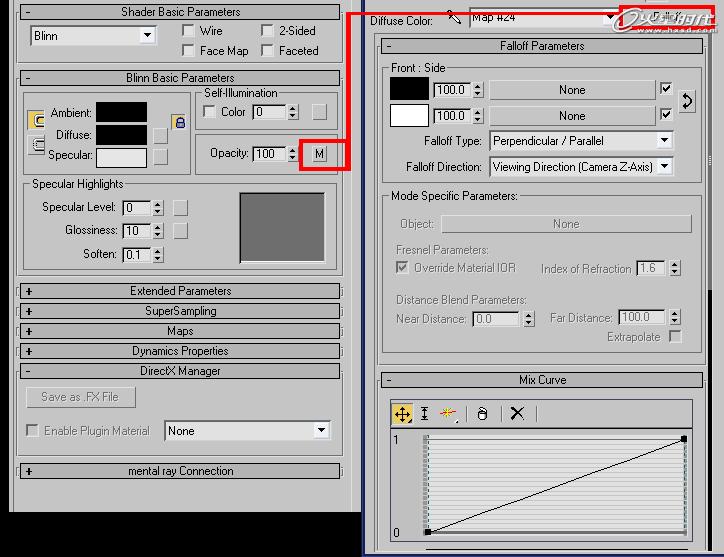Toggle the Self-Illumination Color checkbox
The height and width of the screenshot is (557, 724).
(x=209, y=111)
